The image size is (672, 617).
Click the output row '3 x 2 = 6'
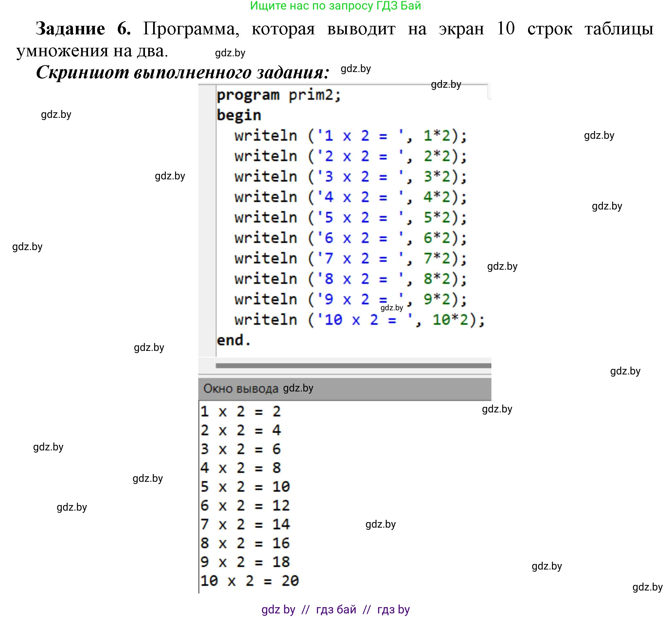tap(240, 449)
